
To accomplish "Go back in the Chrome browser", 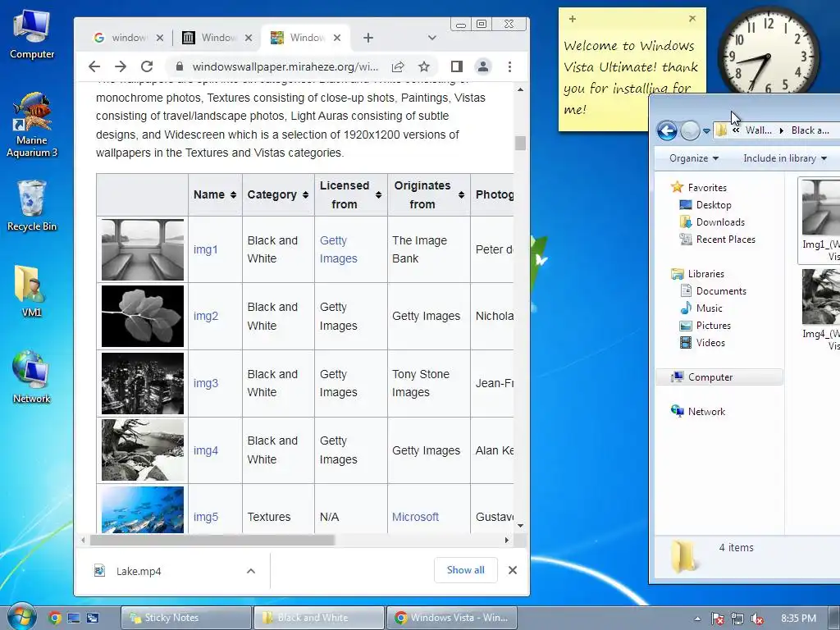I will pyautogui.click(x=94, y=66).
